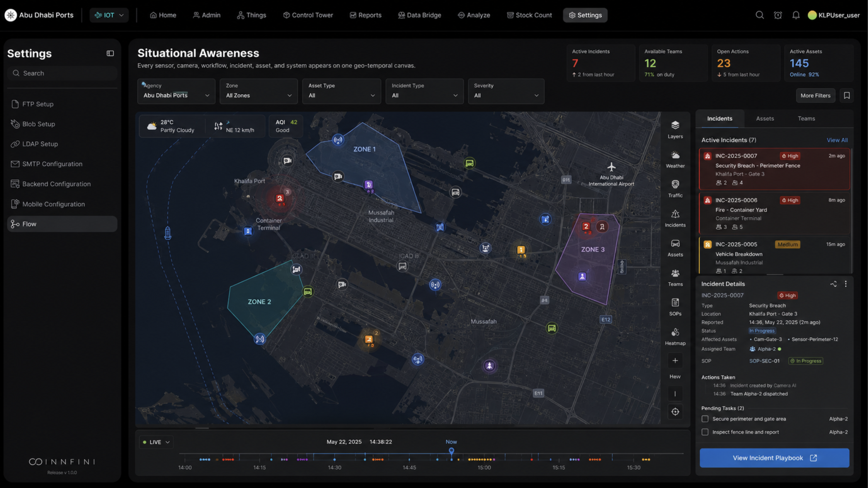Viewport: 868px width, 488px height.
Task: Open incident card INC-2025-0005
Action: 774,256
